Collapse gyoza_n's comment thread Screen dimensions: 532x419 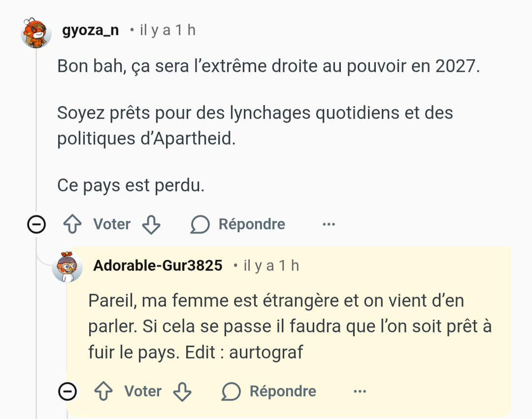point(36,225)
